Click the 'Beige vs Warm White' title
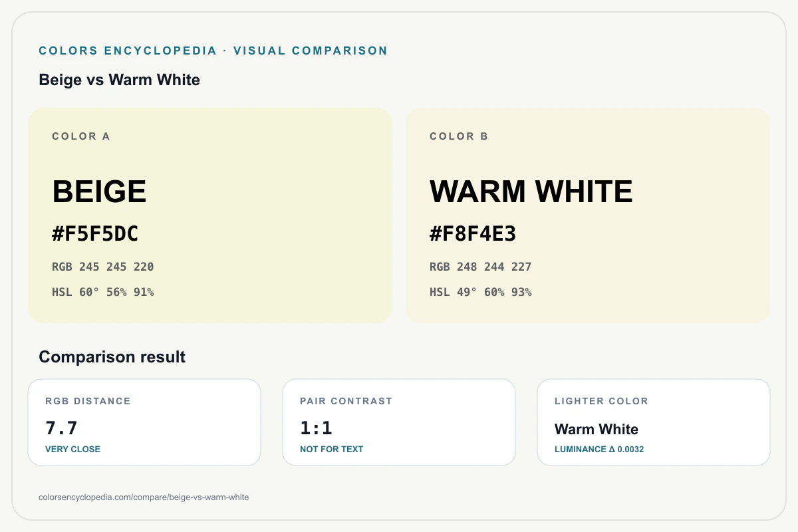The image size is (798, 532). pos(119,80)
